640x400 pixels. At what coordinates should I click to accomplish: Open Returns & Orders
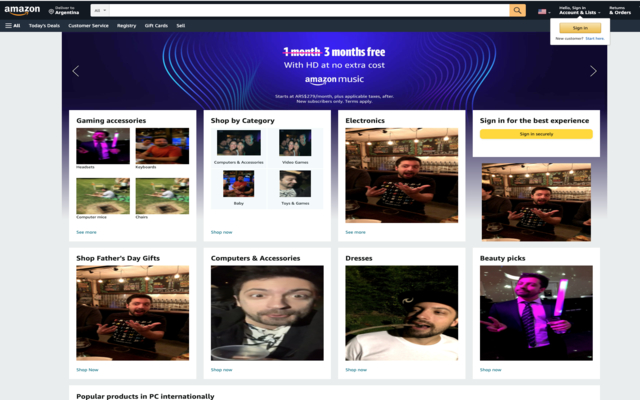click(x=620, y=11)
